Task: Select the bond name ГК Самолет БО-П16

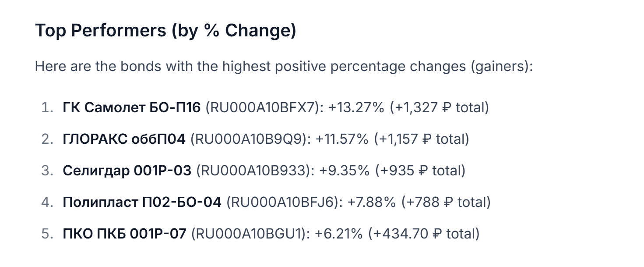Action: (131, 107)
